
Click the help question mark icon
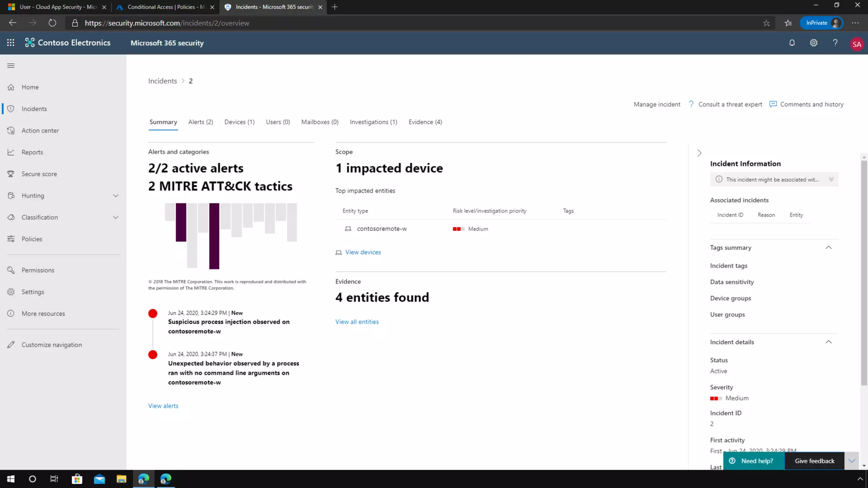point(835,43)
